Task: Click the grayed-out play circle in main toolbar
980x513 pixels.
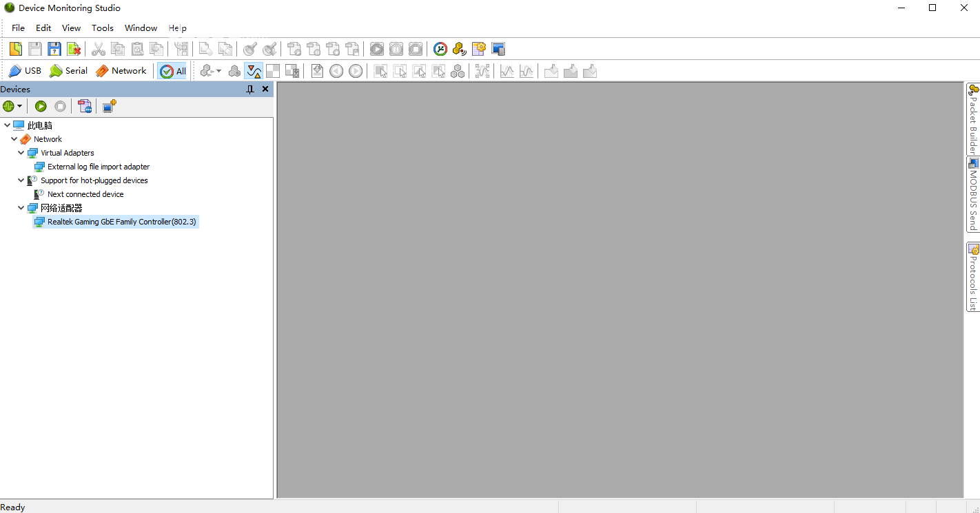Action: click(377, 49)
